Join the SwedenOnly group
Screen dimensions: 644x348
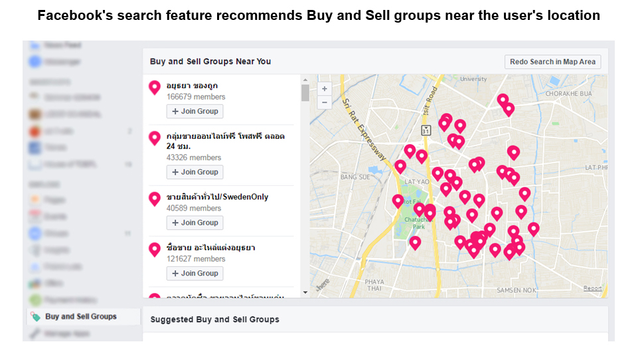pos(195,222)
